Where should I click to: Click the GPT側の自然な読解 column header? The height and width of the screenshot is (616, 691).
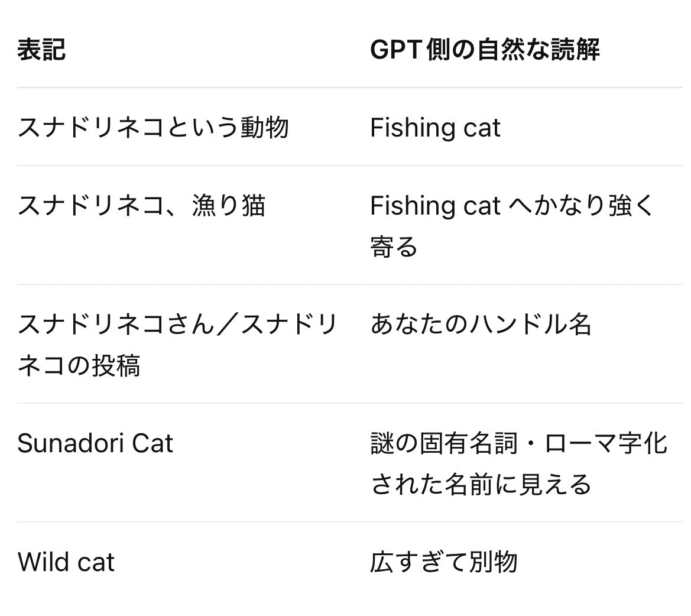click(485, 49)
